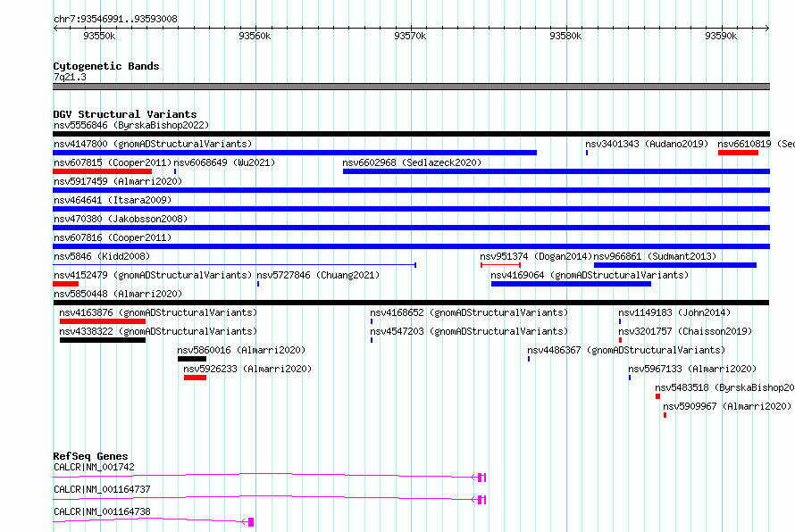Viewport: 795px width, 532px height.
Task: Open the CALCR|NM_001742 gene label
Action: (94, 467)
